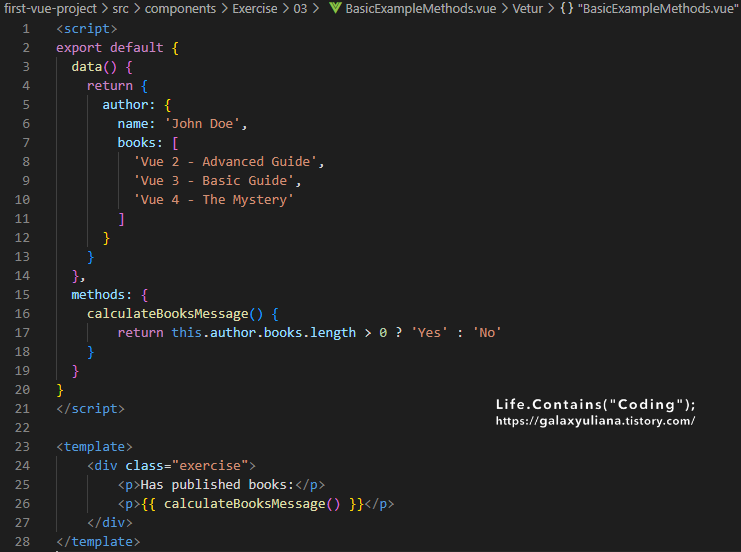The height and width of the screenshot is (552, 741).
Task: Click the closing square bracket on line 11
Action: [121, 219]
